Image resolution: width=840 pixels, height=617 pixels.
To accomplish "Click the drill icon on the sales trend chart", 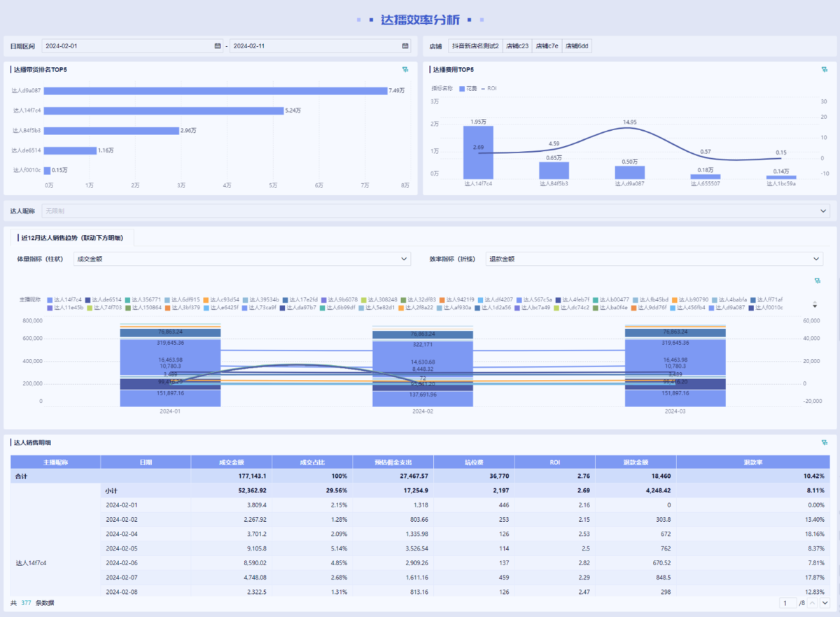I will (817, 281).
